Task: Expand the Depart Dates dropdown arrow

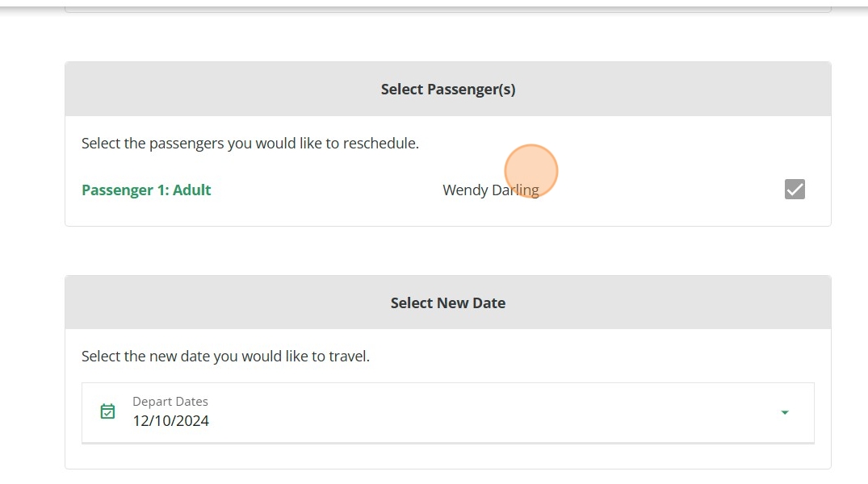Action: point(784,413)
